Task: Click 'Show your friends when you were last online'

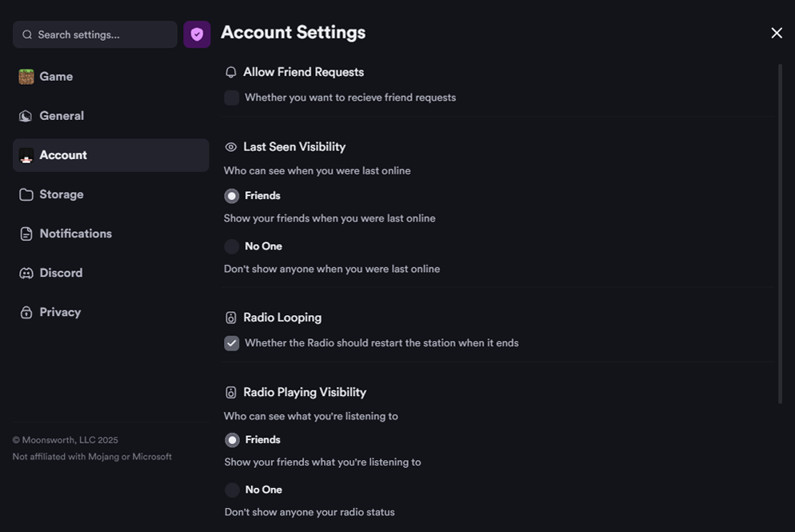Action: click(330, 218)
